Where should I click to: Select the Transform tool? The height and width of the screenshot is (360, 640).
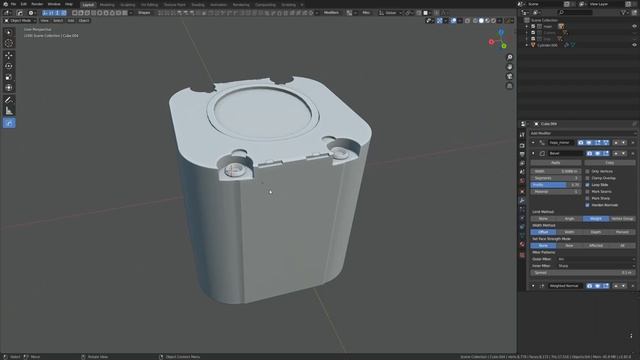coord(9,88)
